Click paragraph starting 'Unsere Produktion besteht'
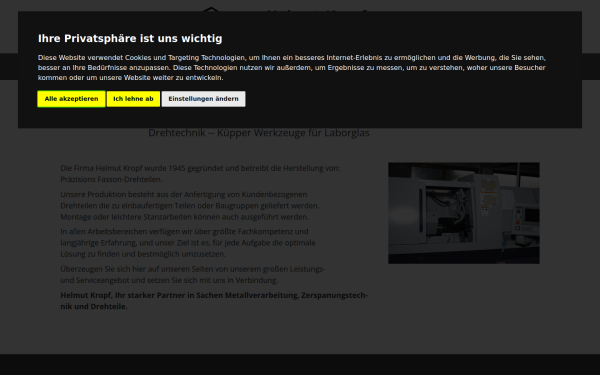This screenshot has height=375, width=600. (190, 205)
